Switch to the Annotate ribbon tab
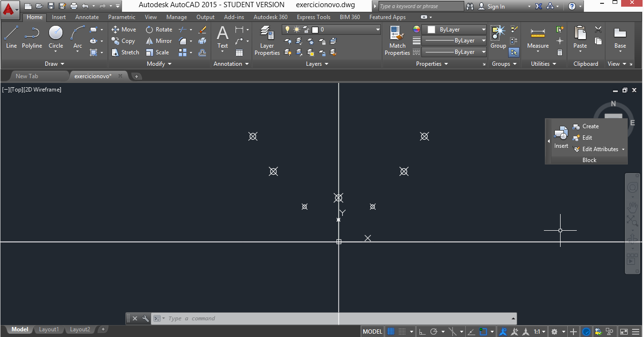The height and width of the screenshot is (337, 644). tap(87, 17)
